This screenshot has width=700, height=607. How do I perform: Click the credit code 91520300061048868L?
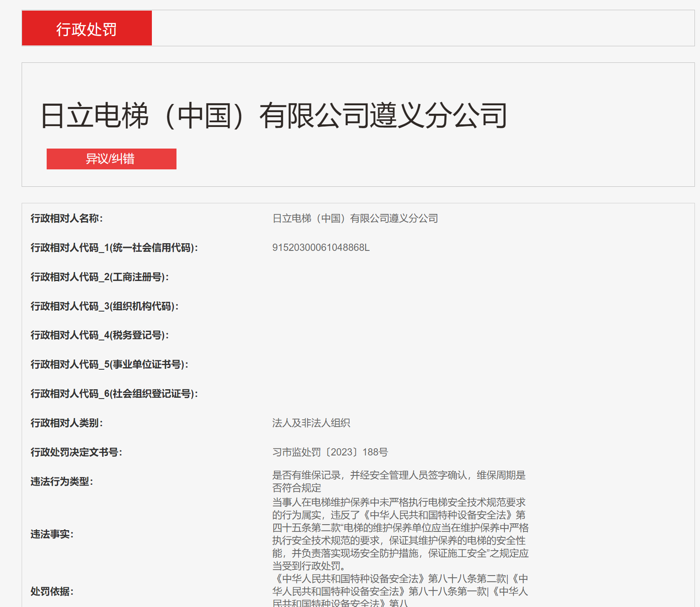pos(321,247)
